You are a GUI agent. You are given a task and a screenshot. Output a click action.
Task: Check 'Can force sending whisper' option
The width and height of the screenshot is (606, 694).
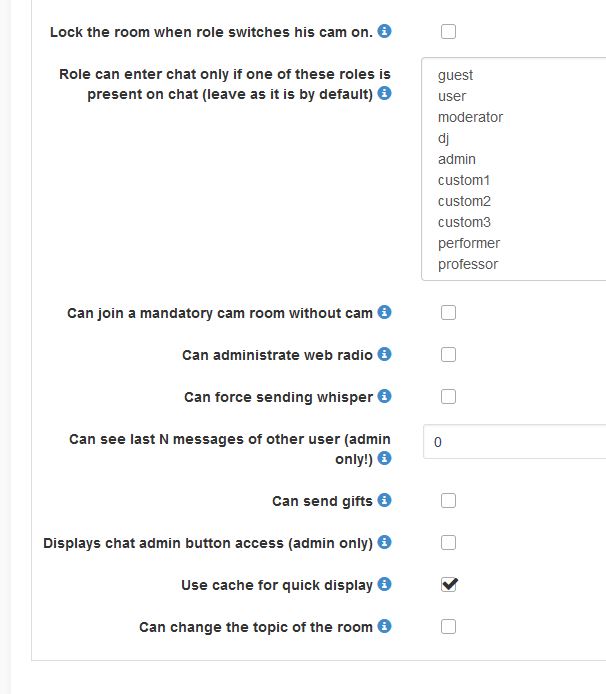[449, 397]
